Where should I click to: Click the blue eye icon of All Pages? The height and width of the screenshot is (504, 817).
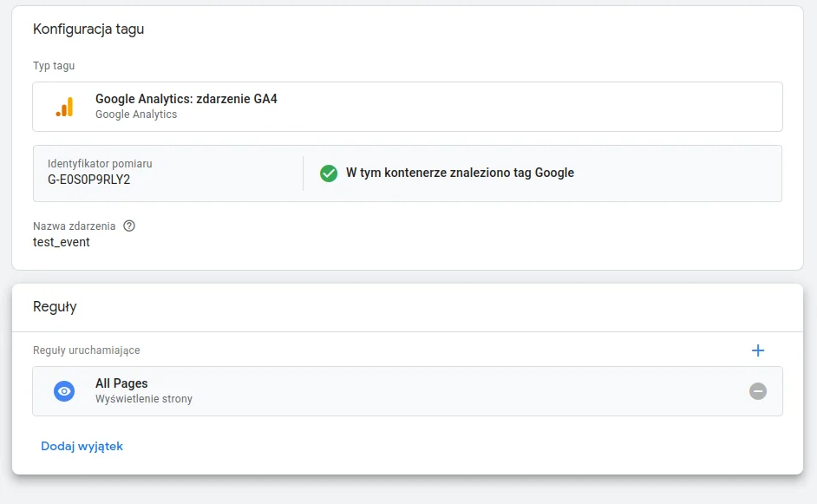pyautogui.click(x=64, y=391)
